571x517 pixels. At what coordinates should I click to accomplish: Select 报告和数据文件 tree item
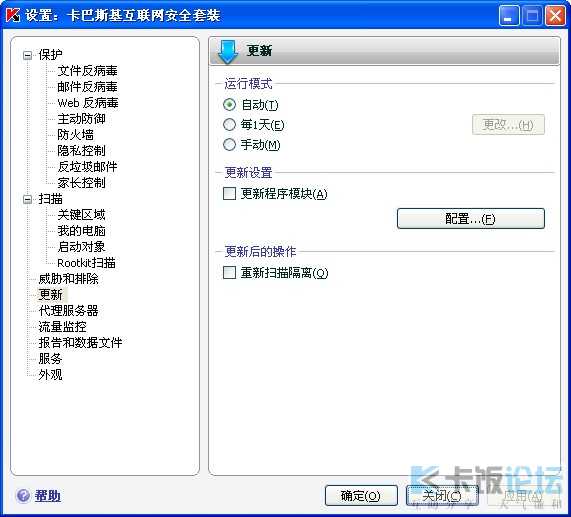(80, 343)
